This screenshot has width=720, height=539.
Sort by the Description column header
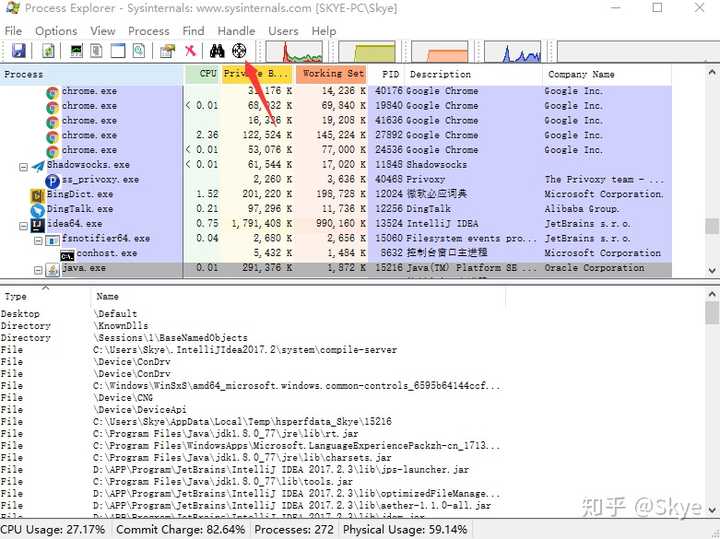tap(473, 74)
